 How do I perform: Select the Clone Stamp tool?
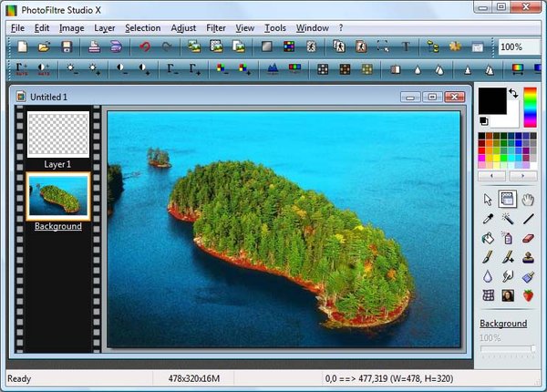(x=528, y=257)
